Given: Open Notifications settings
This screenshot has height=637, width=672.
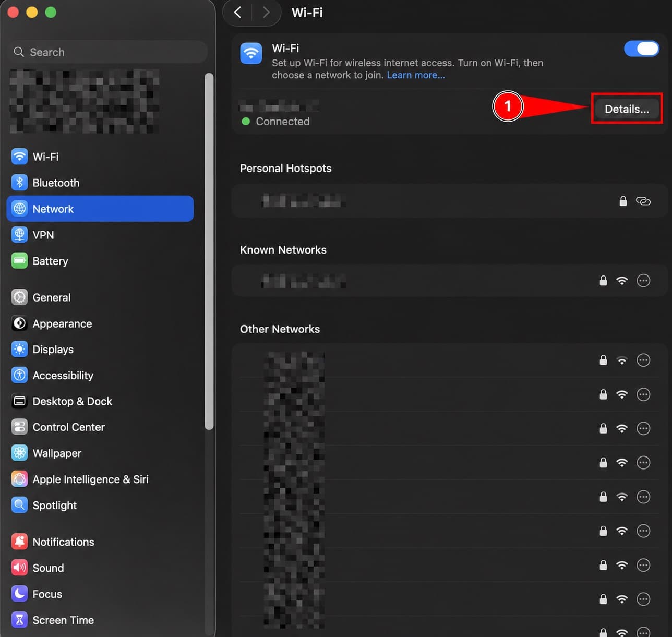Looking at the screenshot, I should (x=100, y=542).
